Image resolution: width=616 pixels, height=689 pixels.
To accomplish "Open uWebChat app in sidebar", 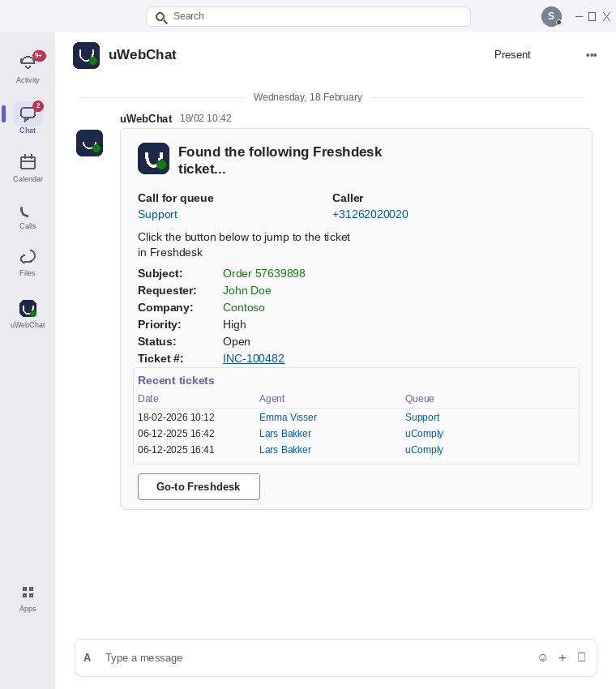I will [28, 314].
